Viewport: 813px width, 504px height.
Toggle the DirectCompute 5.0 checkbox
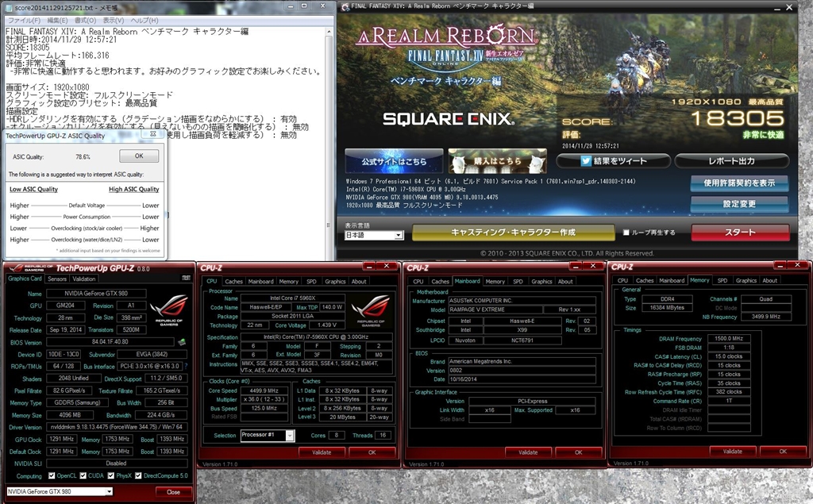click(x=138, y=475)
